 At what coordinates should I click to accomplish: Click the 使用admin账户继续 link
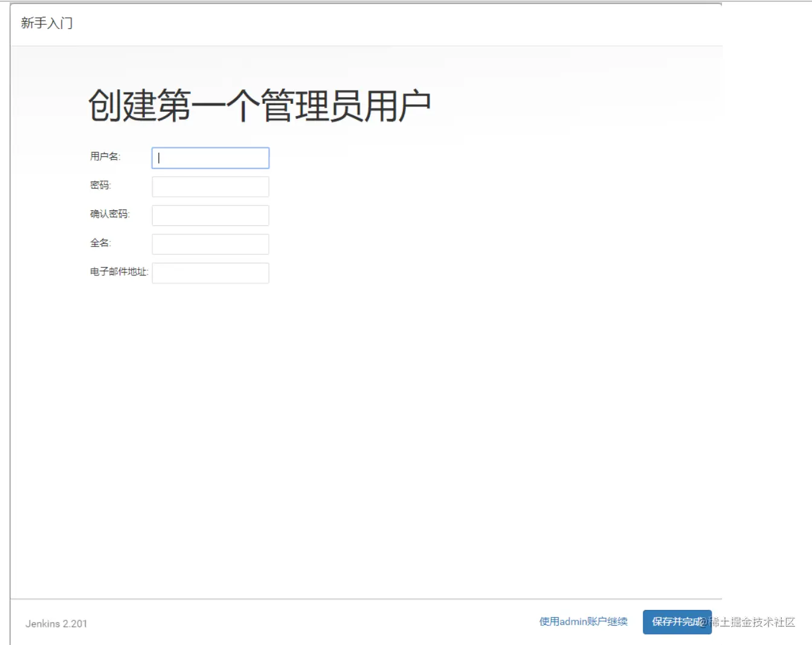tap(583, 621)
